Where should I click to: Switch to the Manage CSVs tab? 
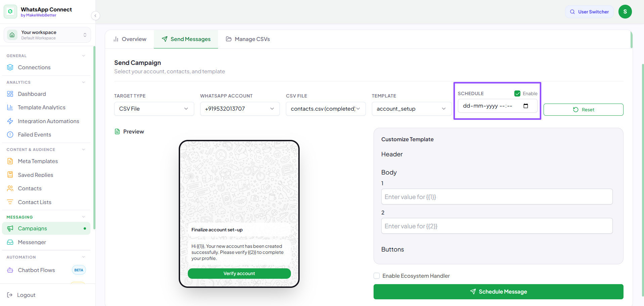(248, 39)
